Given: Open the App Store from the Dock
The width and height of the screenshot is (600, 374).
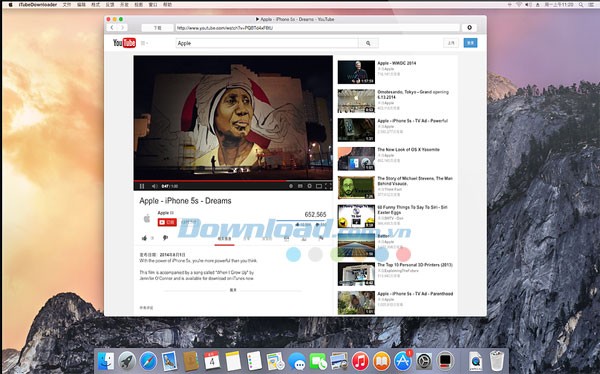Looking at the screenshot, I should tap(403, 361).
